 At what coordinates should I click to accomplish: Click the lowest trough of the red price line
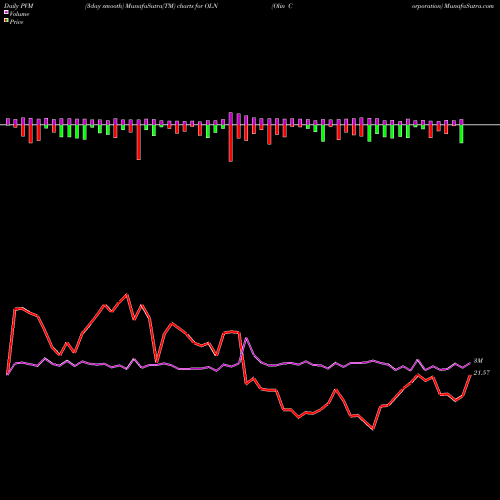pos(373,429)
